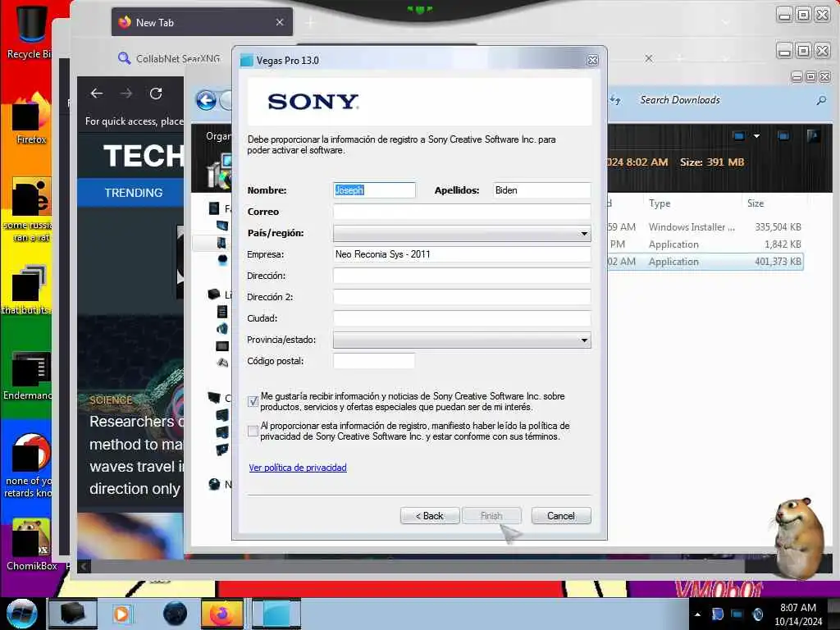Click the Dirección 2 field

tap(462, 297)
